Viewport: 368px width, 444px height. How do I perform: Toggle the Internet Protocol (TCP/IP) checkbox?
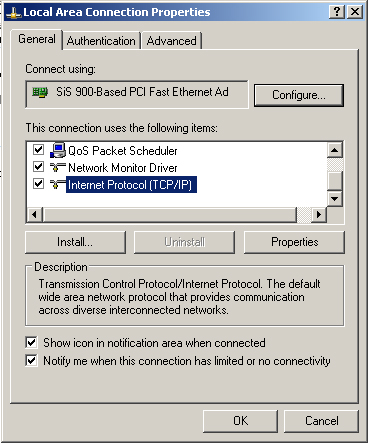coord(38,183)
